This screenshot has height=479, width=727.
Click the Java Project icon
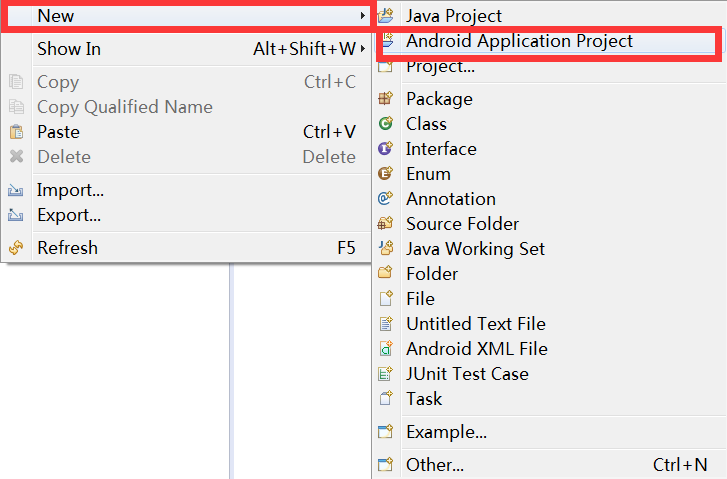386,16
